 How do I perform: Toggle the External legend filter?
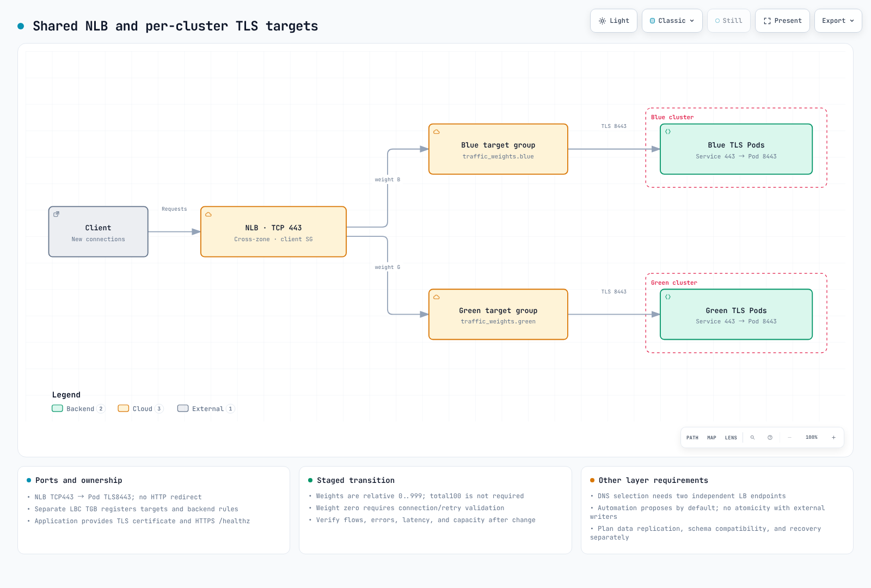tap(206, 409)
